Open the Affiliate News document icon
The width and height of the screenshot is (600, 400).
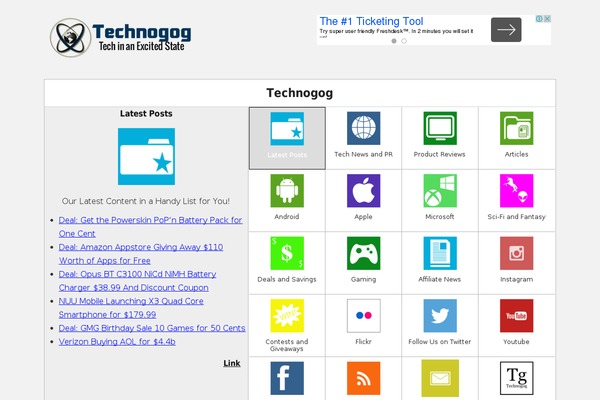(x=440, y=253)
